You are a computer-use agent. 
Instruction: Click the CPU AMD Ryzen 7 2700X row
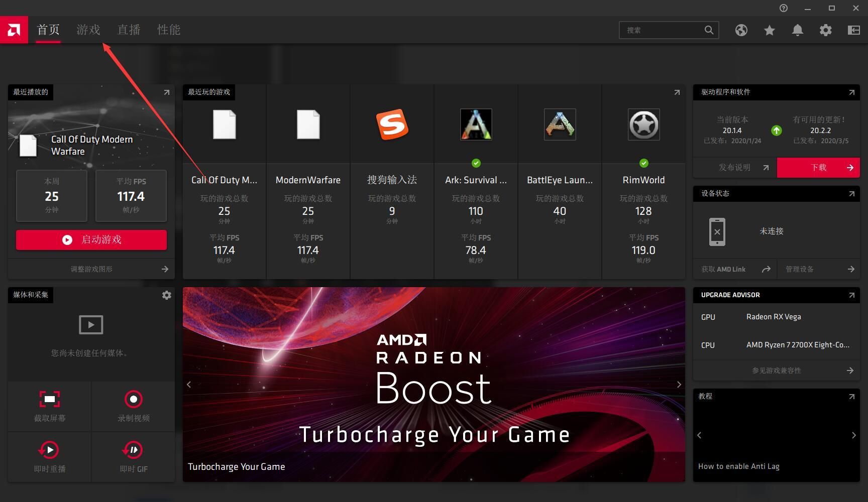(x=777, y=345)
